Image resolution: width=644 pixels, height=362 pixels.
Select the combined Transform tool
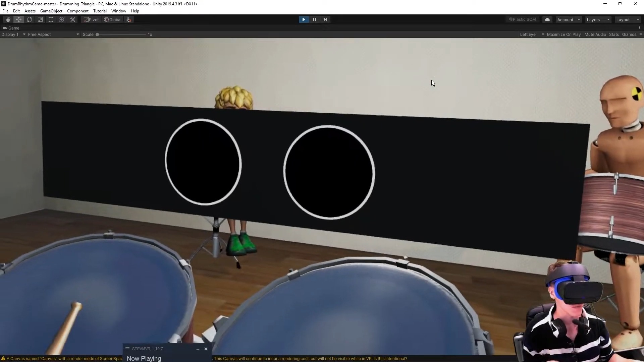(61, 19)
